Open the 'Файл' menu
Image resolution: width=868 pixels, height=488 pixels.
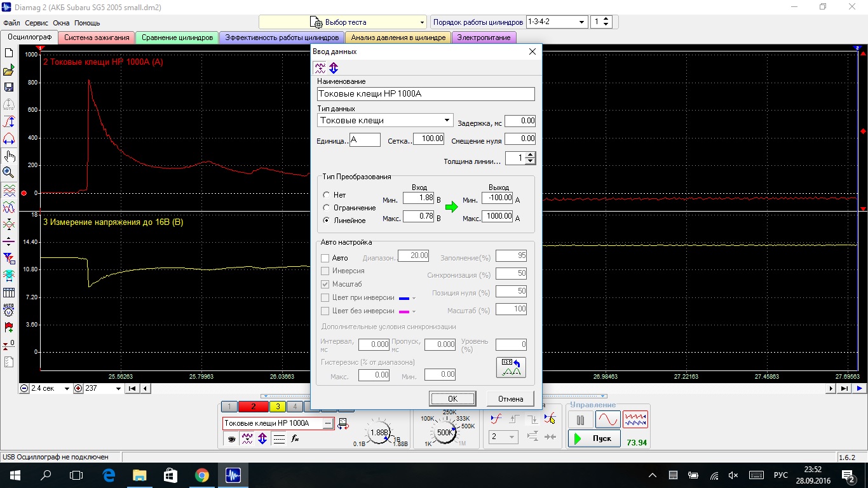tap(11, 23)
